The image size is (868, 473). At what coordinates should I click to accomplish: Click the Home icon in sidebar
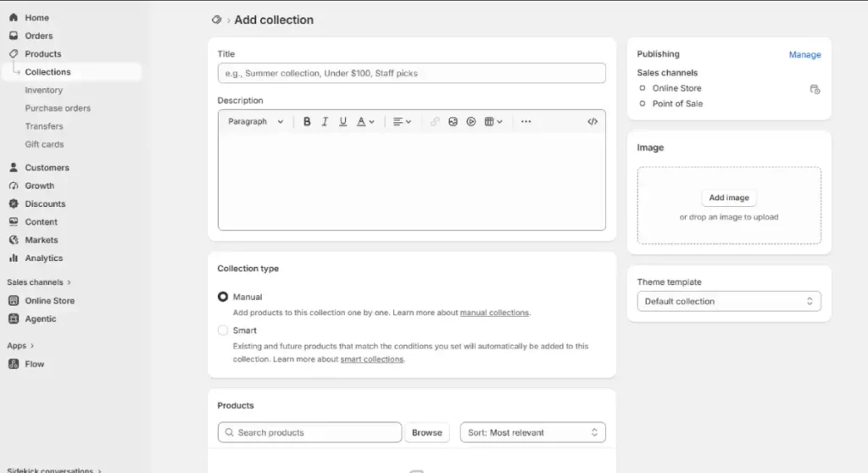pyautogui.click(x=14, y=18)
